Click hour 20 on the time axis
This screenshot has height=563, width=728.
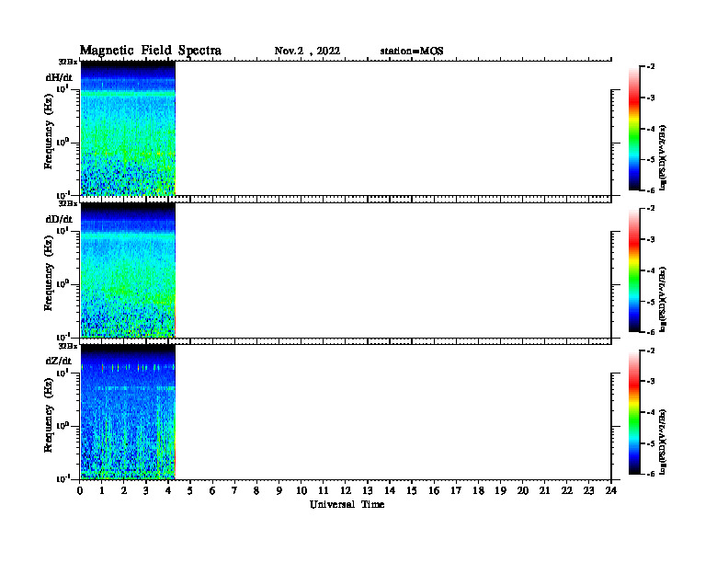click(x=522, y=490)
